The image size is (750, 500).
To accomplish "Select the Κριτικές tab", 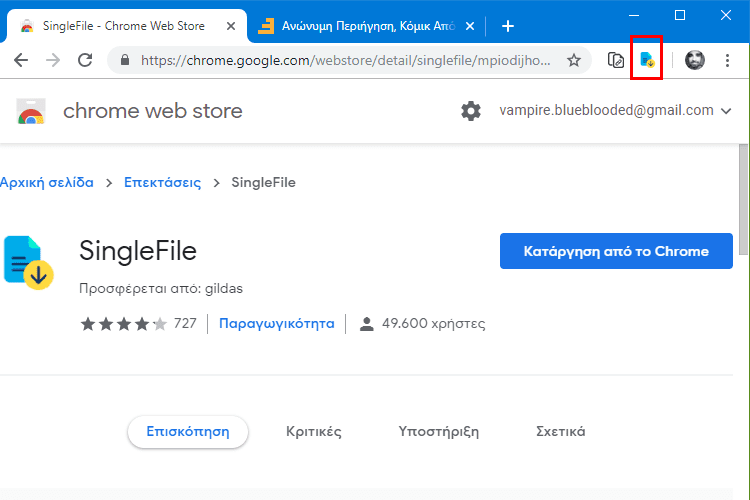I will [314, 432].
